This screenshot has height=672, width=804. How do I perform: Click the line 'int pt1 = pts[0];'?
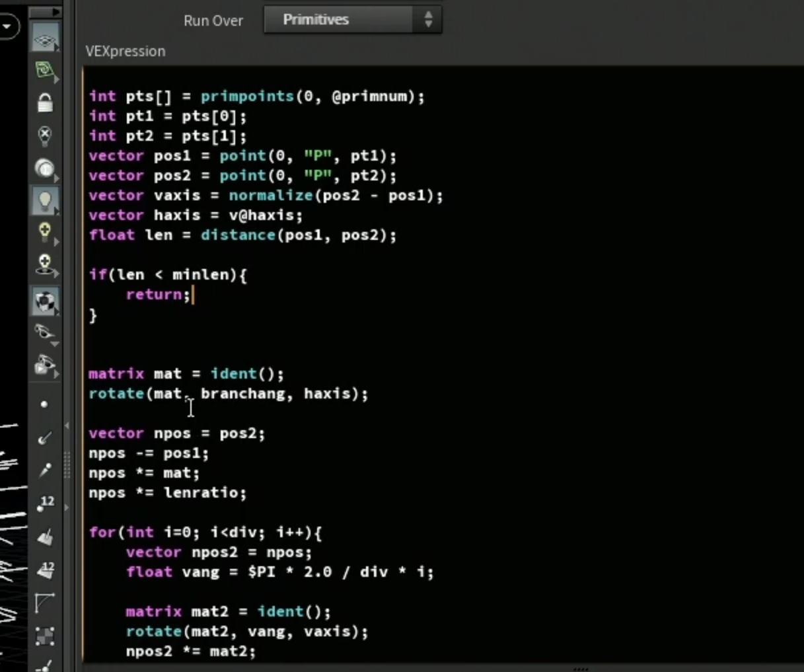(x=168, y=116)
